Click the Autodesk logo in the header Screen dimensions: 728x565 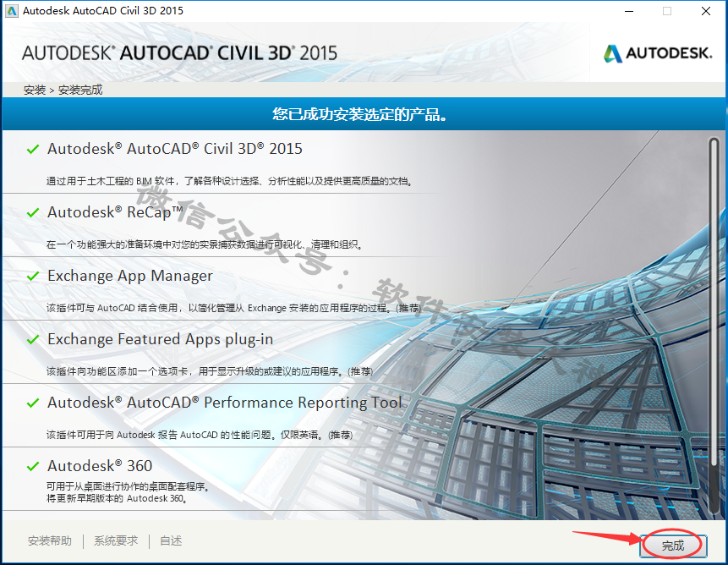[x=658, y=53]
